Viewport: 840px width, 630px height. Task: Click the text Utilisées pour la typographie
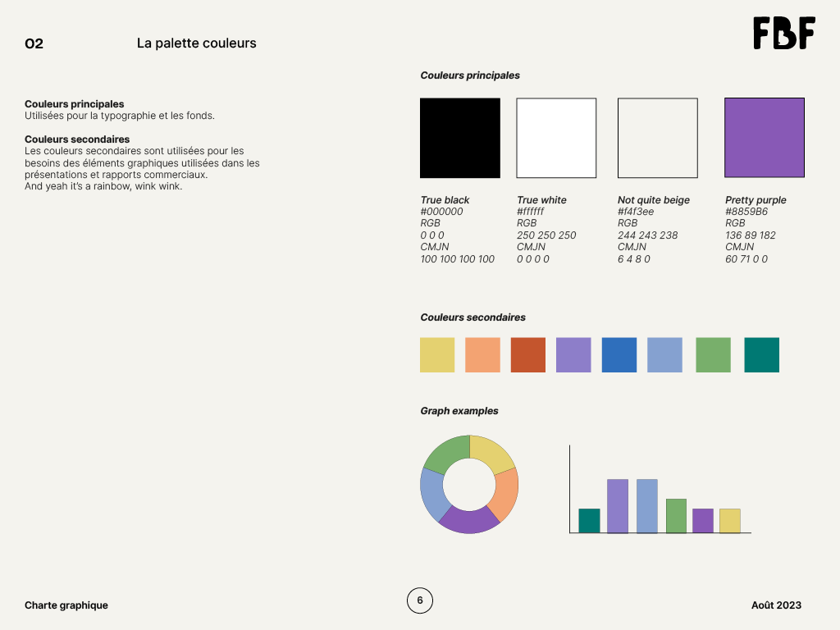click(90, 116)
